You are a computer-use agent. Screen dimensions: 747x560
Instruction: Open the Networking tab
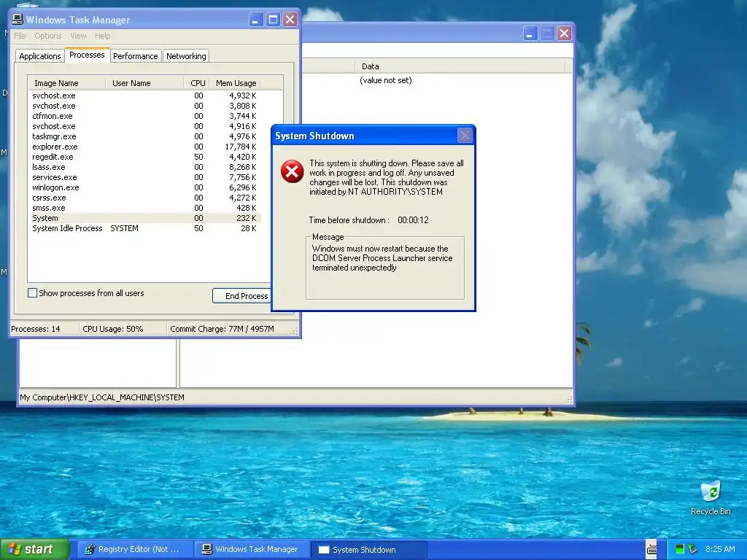186,56
